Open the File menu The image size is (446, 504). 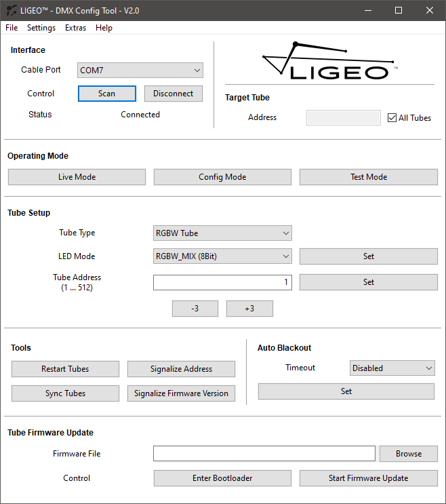(12, 28)
